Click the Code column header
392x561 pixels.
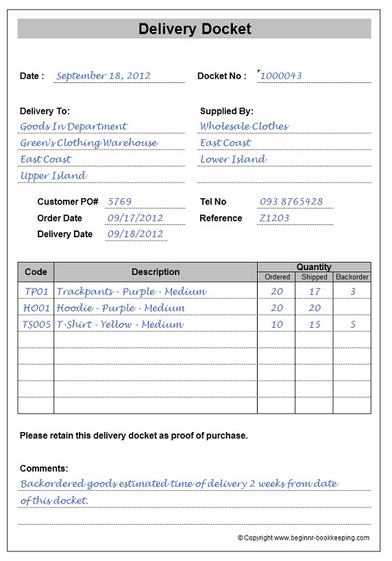[36, 272]
